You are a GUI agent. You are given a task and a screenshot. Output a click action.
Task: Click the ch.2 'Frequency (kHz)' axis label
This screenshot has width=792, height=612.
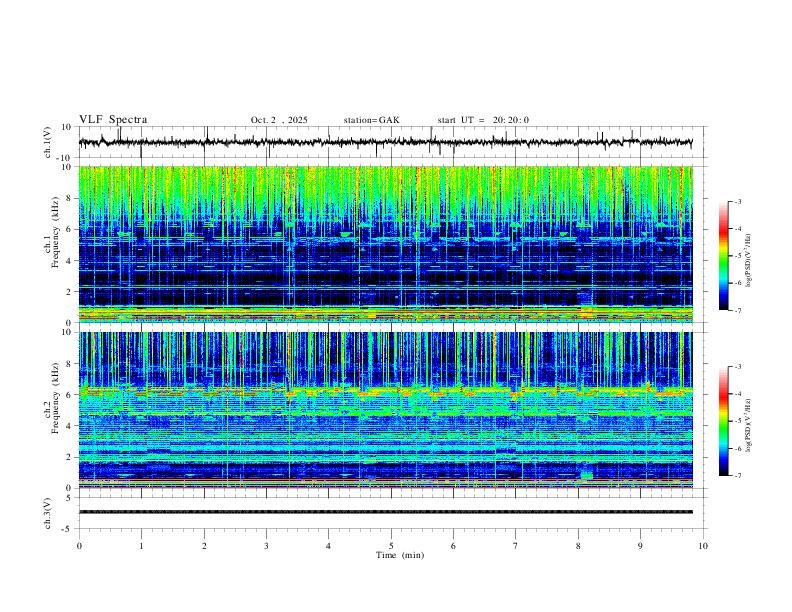click(x=56, y=398)
